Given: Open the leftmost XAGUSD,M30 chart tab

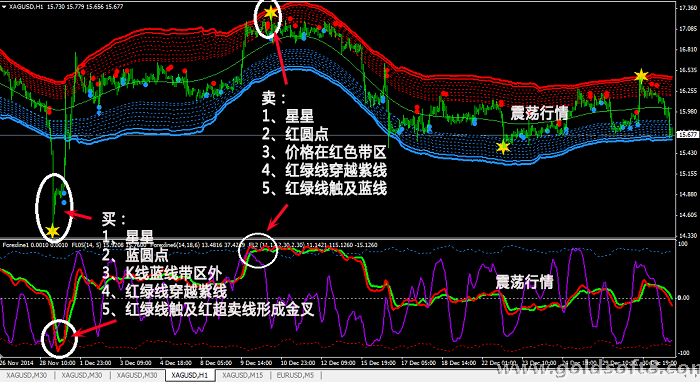Looking at the screenshot, I should point(26,375).
